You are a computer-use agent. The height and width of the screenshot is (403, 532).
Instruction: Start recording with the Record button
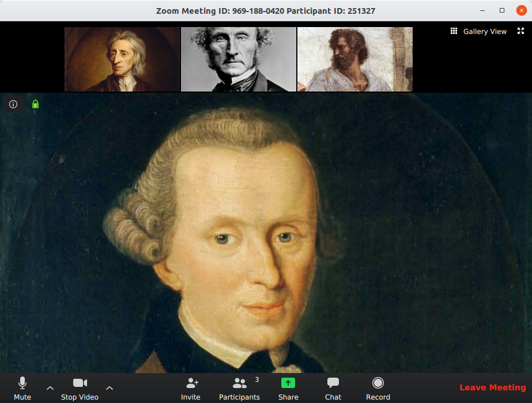(378, 389)
